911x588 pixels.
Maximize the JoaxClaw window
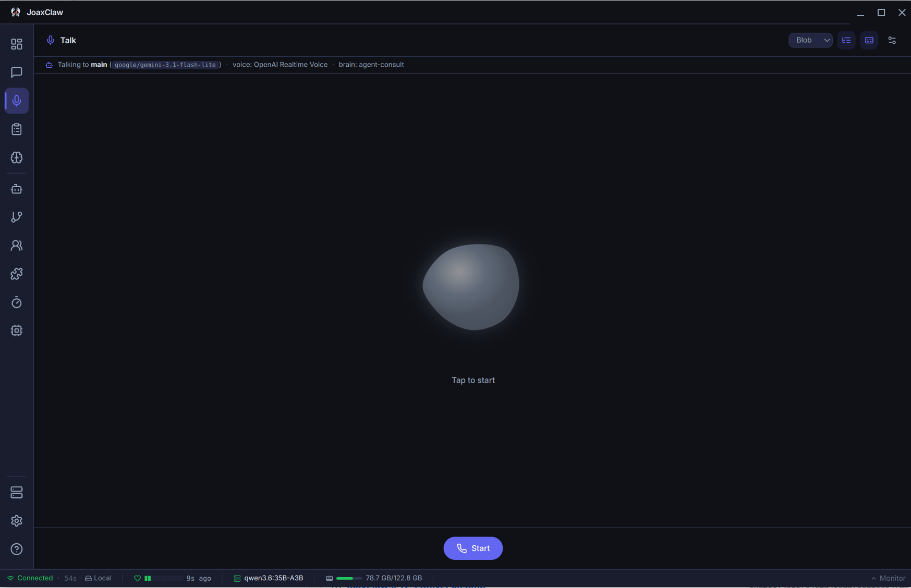point(881,13)
